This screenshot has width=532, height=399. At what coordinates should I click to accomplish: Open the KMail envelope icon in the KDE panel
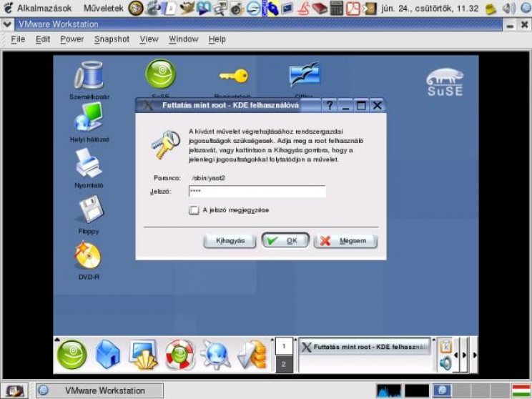(x=252, y=355)
